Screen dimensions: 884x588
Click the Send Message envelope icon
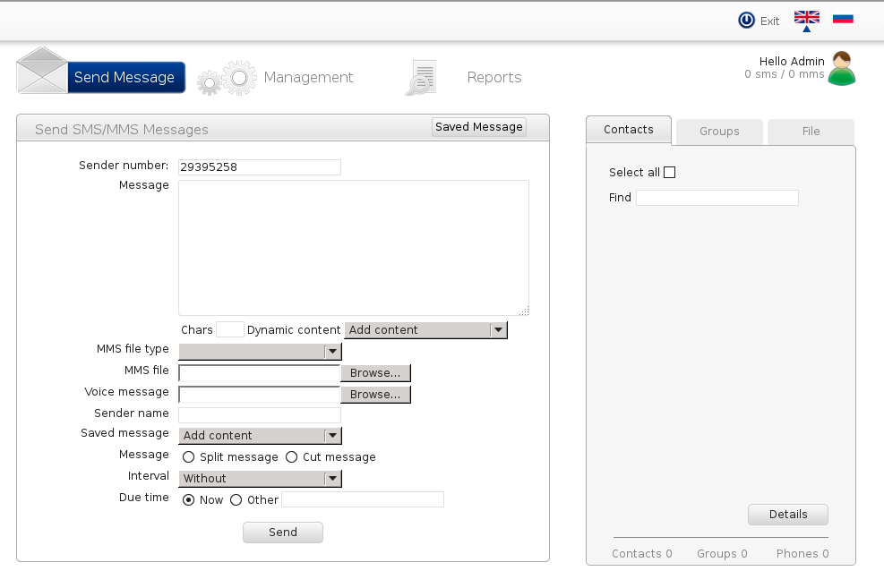pos(42,72)
